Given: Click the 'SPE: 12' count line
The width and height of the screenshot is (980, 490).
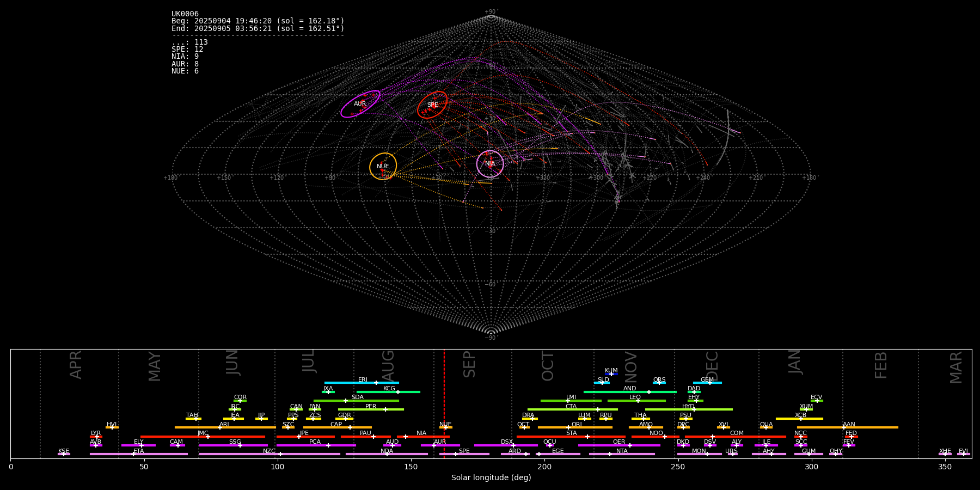Looking at the screenshot, I should (187, 50).
